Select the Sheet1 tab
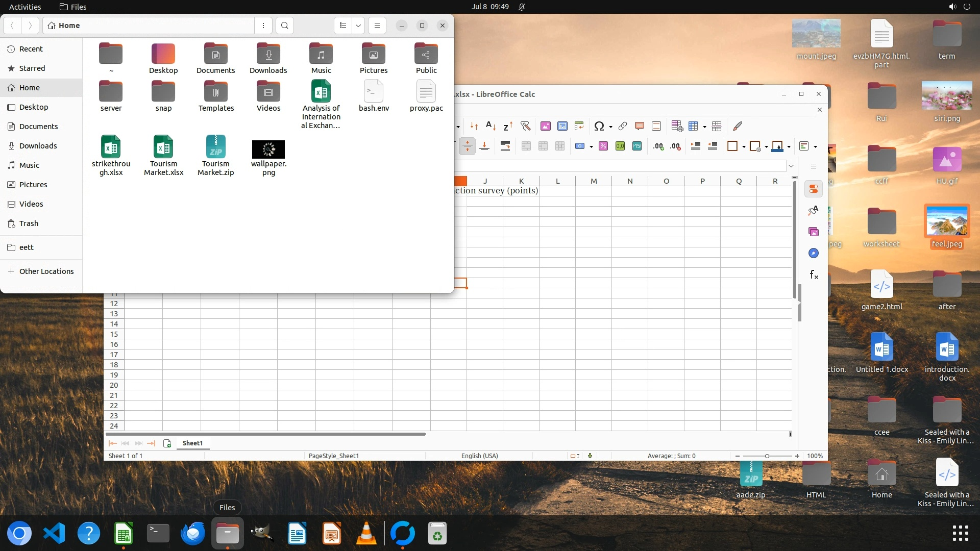The height and width of the screenshot is (551, 980). (x=192, y=443)
